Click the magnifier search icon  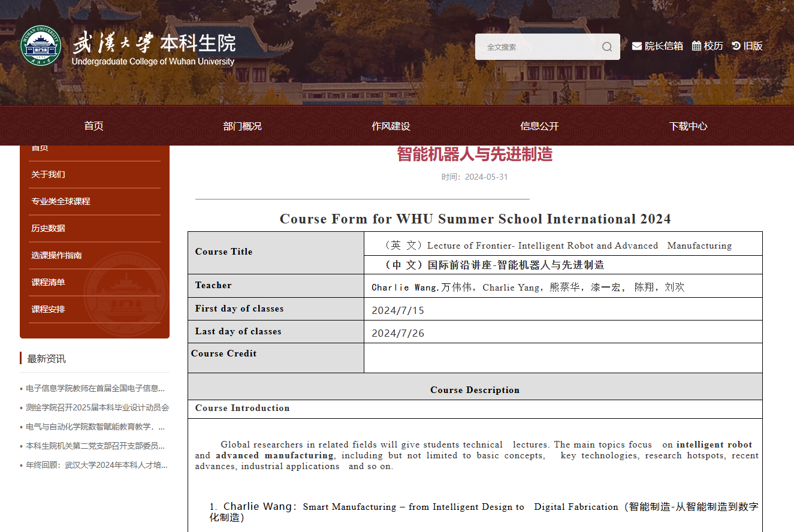(607, 47)
